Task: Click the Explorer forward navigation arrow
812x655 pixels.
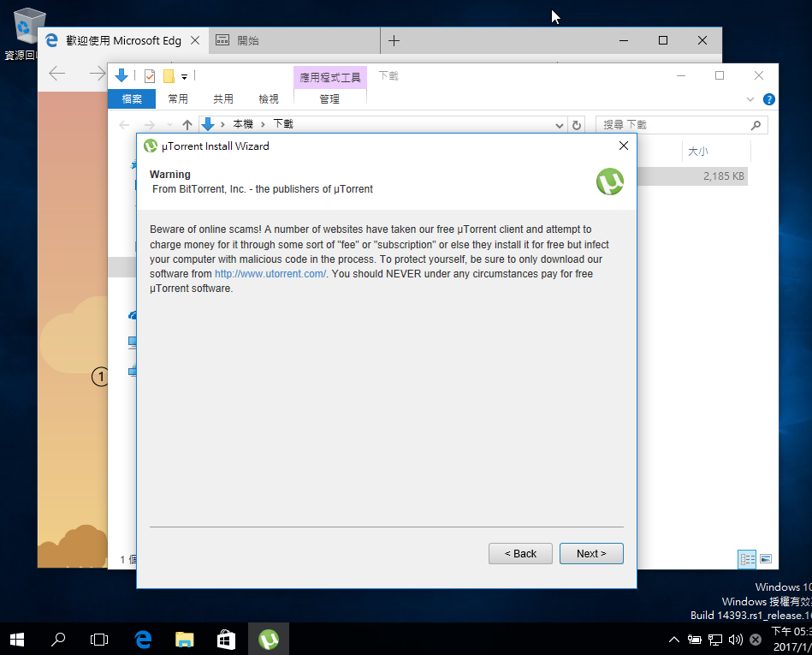Action: [x=149, y=124]
